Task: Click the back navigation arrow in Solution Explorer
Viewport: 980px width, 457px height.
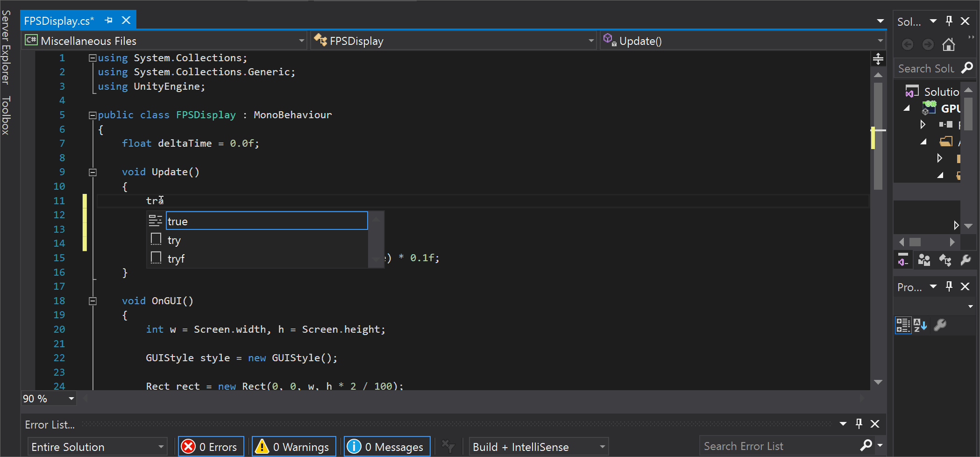Action: pyautogui.click(x=908, y=44)
